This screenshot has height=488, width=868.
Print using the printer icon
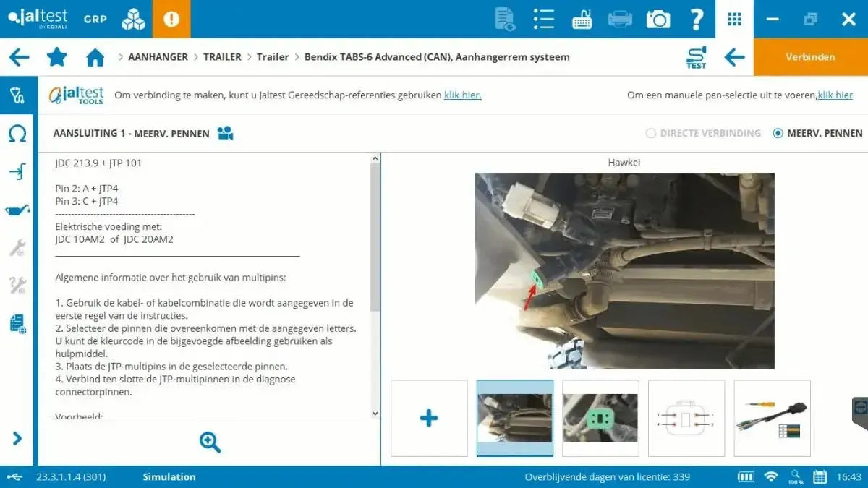[x=619, y=18]
